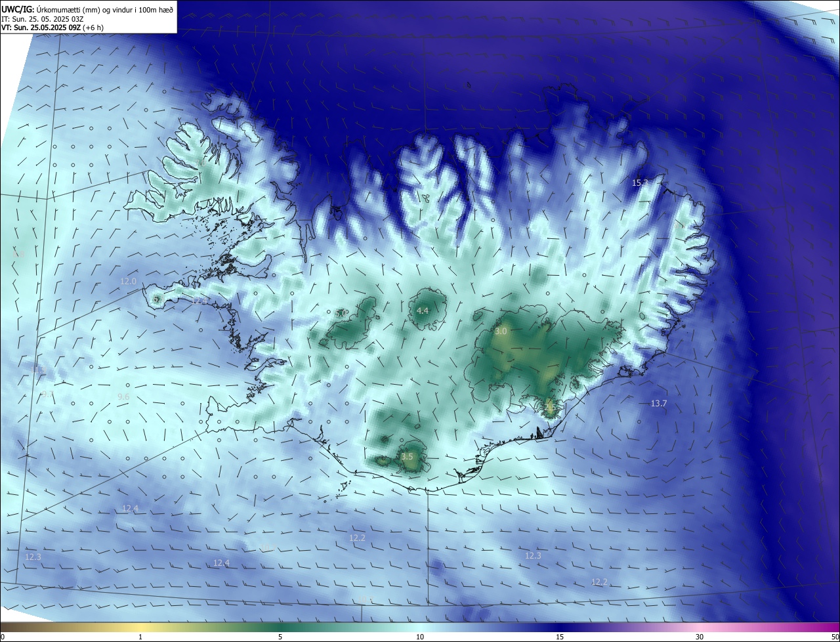Click the 4.4 value label on the glacier
Image resolution: width=840 pixels, height=642 pixels.
click(423, 310)
